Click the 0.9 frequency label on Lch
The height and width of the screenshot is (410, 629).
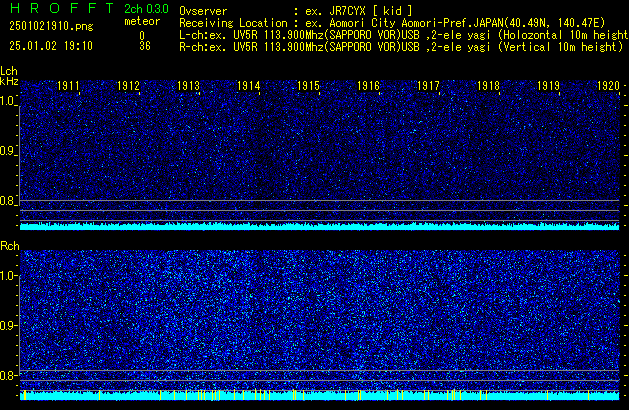coord(7,151)
